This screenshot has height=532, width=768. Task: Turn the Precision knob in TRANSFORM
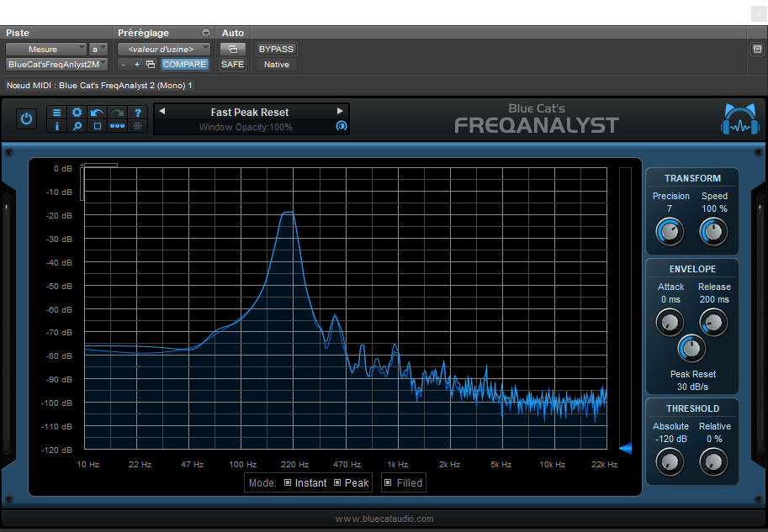[670, 231]
